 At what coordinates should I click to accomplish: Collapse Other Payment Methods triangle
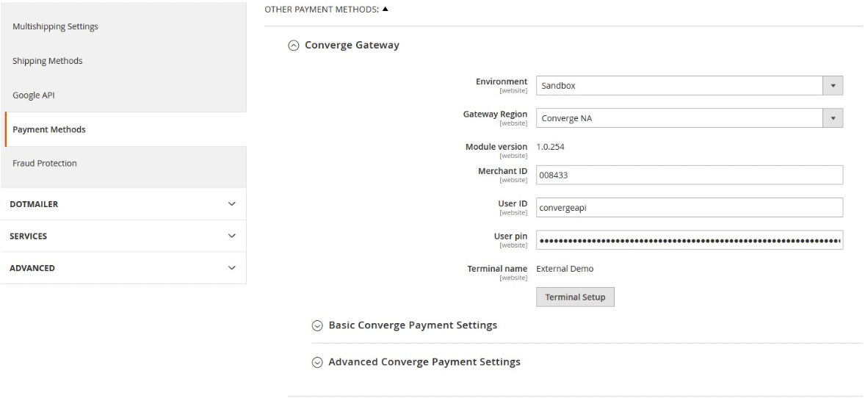click(x=386, y=9)
